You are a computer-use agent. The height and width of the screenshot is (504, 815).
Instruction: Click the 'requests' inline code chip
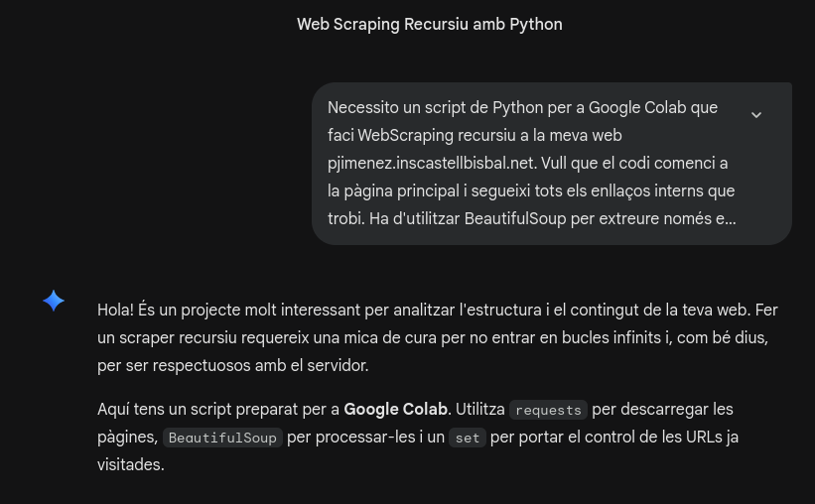tap(548, 410)
